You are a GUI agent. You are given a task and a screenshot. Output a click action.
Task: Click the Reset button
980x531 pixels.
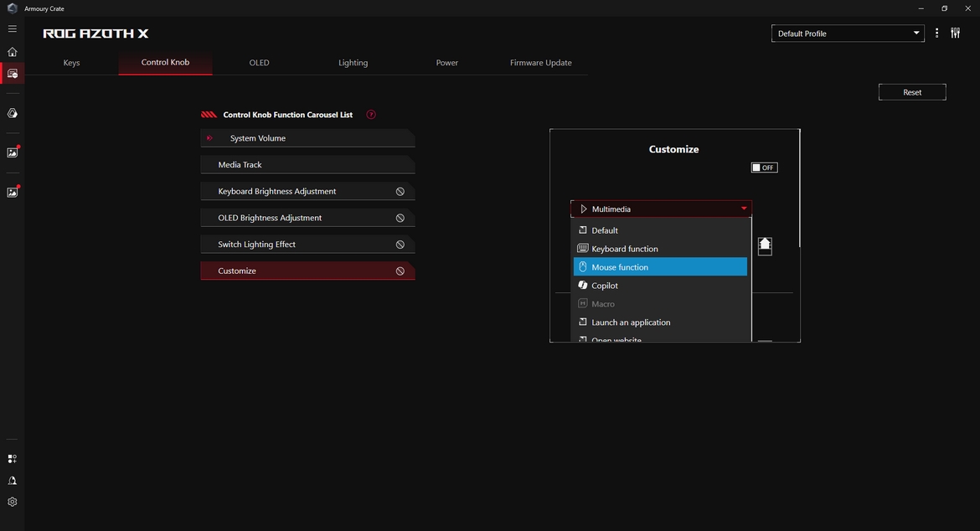click(912, 92)
